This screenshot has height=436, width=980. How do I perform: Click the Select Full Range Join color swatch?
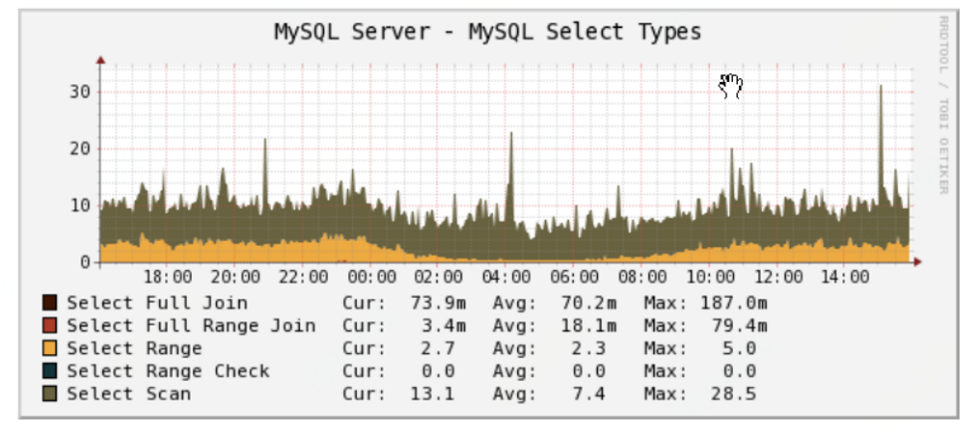49,325
